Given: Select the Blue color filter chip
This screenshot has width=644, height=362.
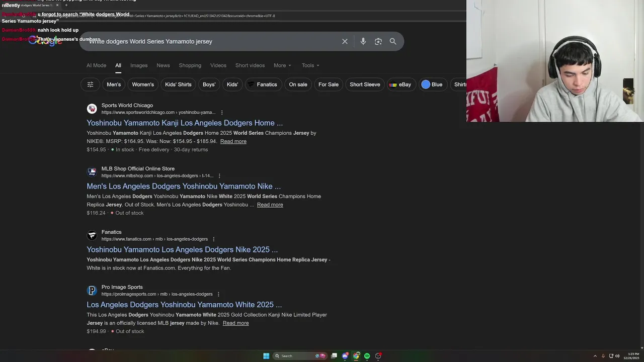Looking at the screenshot, I should tap(432, 84).
